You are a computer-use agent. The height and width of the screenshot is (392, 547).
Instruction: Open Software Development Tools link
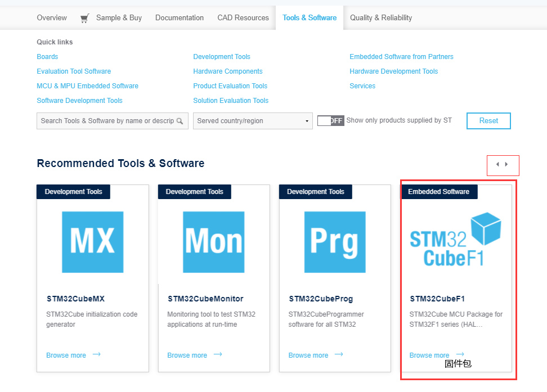click(x=79, y=101)
